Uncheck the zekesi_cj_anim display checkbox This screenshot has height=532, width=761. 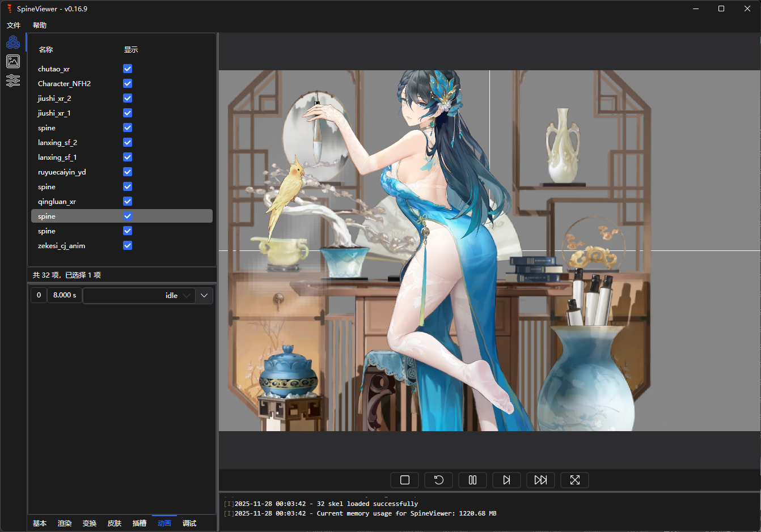(128, 245)
